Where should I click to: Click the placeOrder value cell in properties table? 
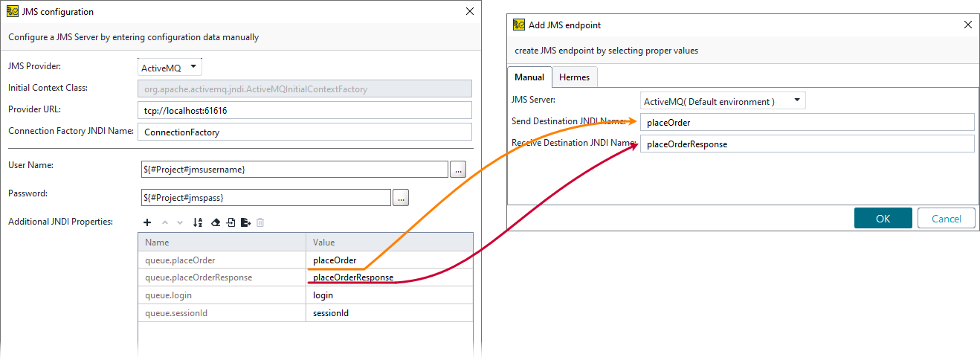pos(389,260)
